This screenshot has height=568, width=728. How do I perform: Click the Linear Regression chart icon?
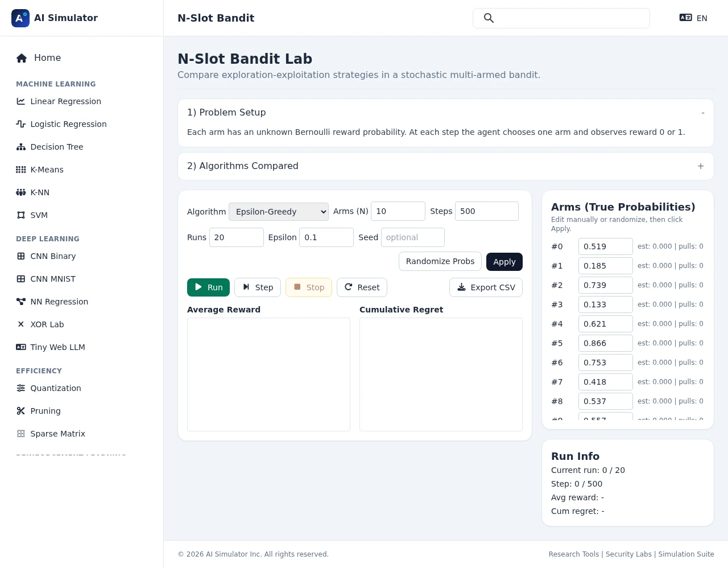point(21,101)
